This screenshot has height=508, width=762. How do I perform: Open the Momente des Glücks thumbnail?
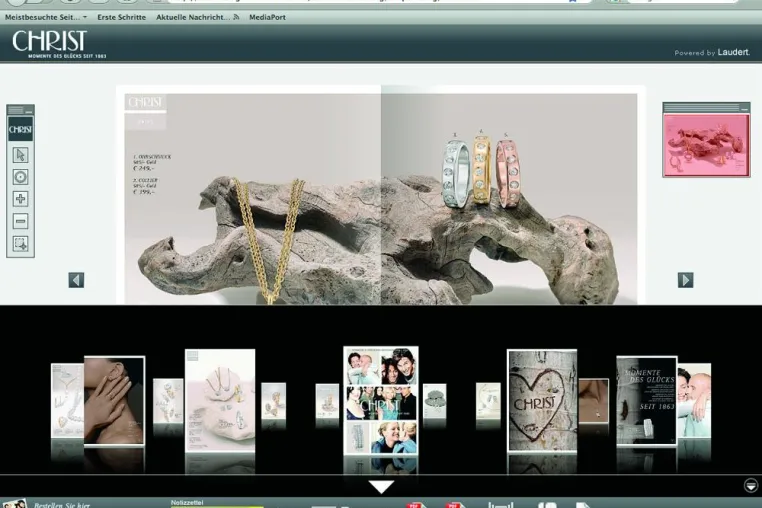[x=646, y=401]
